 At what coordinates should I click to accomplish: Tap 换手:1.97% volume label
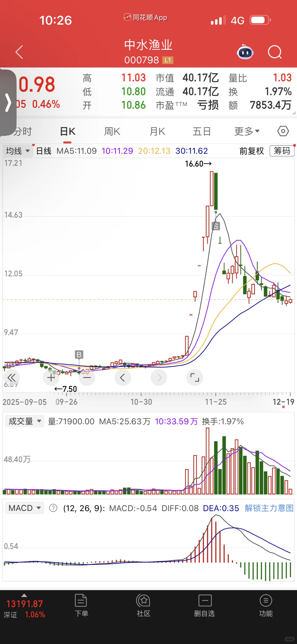(x=223, y=421)
